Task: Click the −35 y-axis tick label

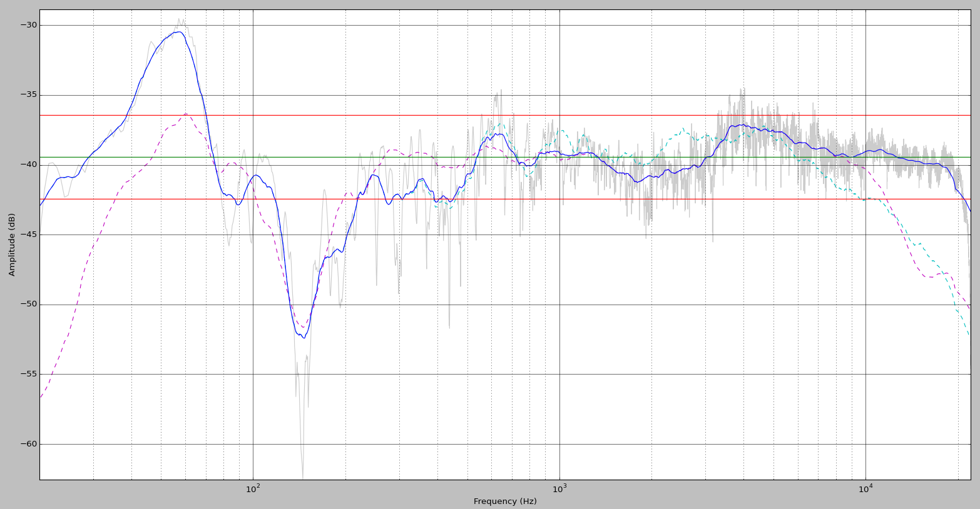Action: (x=29, y=95)
